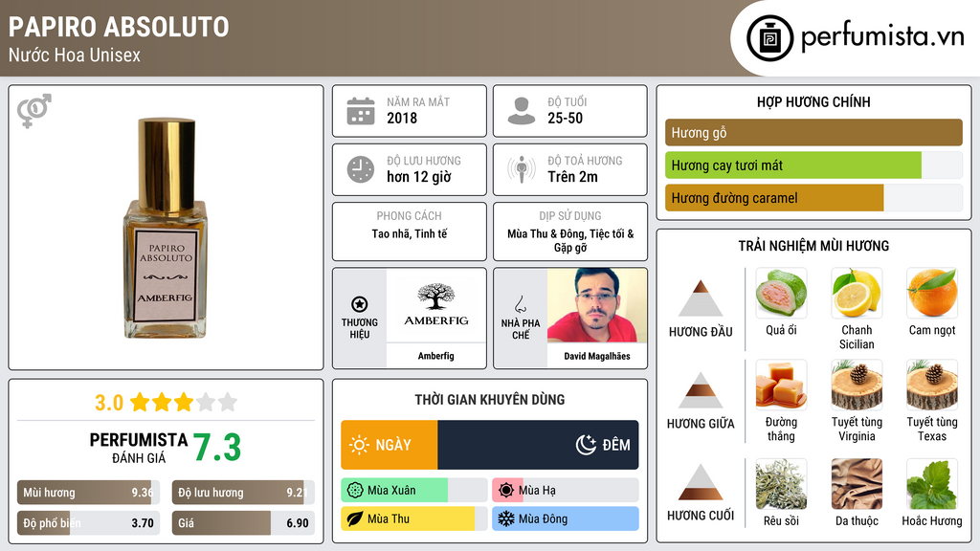Click the age range value 25-50
Screen dimensions: 980x551
(565, 118)
